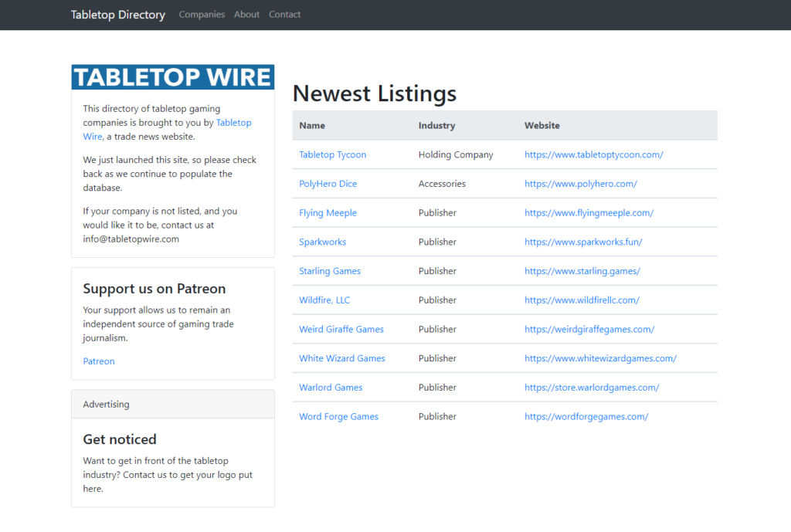The image size is (791, 532).
Task: Open the Contact nav item
Action: tap(284, 15)
